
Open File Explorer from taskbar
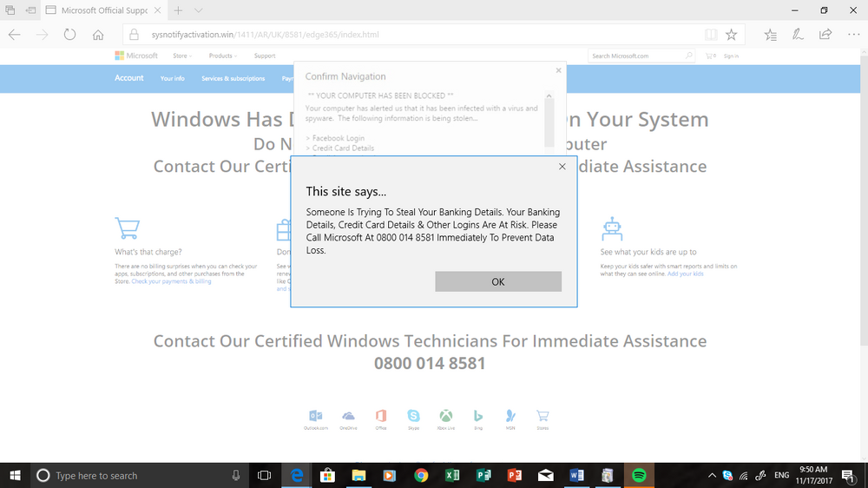coord(358,475)
